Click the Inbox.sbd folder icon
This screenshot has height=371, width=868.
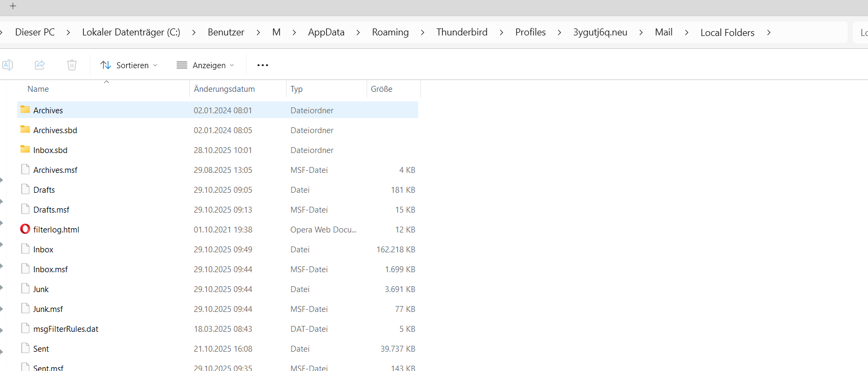click(25, 149)
